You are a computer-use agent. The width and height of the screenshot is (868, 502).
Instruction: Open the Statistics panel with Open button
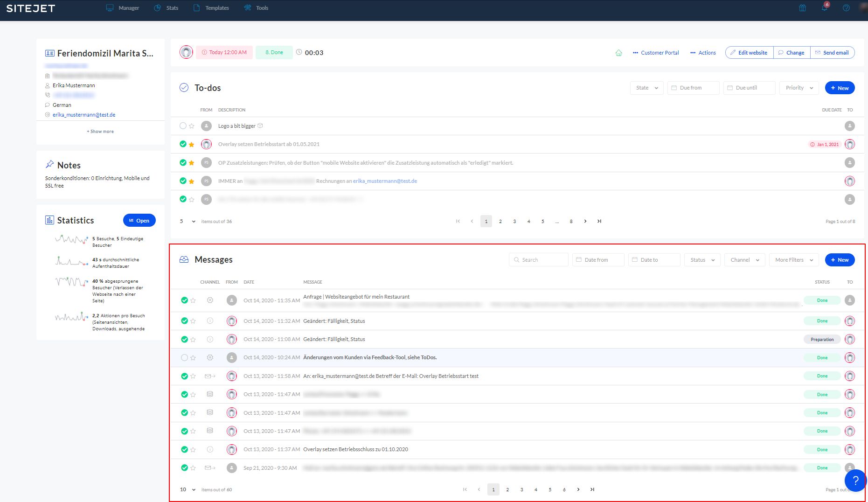(139, 221)
